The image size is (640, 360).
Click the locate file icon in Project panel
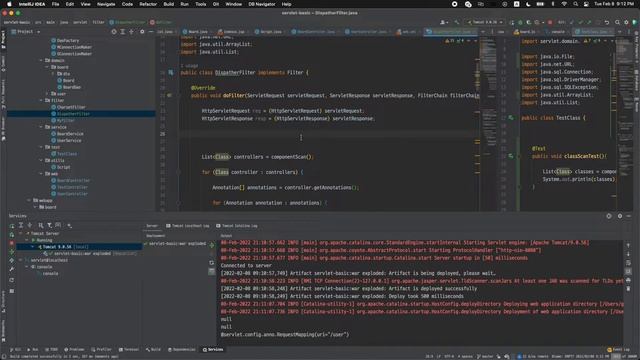coord(114,31)
